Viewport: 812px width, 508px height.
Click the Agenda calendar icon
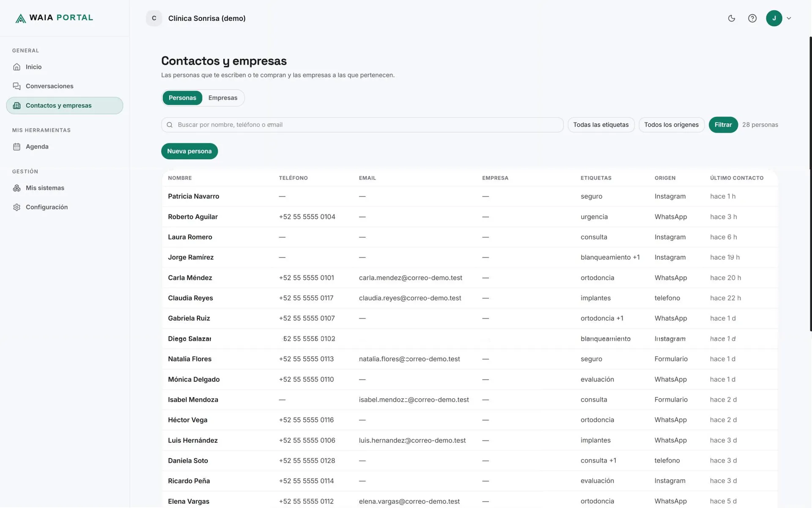click(x=16, y=146)
